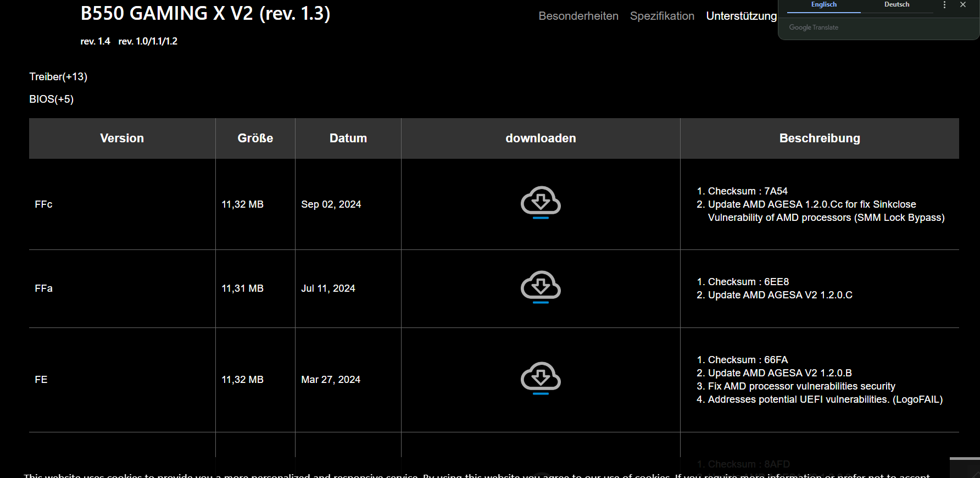Download the FFa BIOS version
Screen dimensions: 980x478
pyautogui.click(x=541, y=287)
